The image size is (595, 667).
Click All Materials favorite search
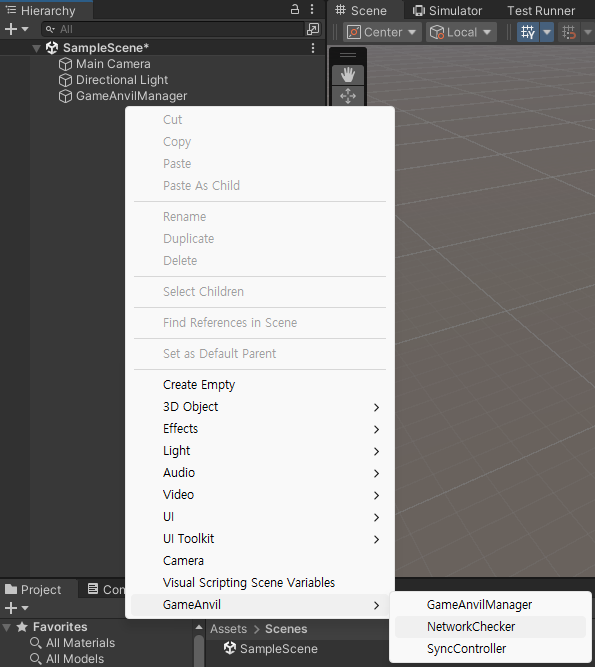(80, 643)
